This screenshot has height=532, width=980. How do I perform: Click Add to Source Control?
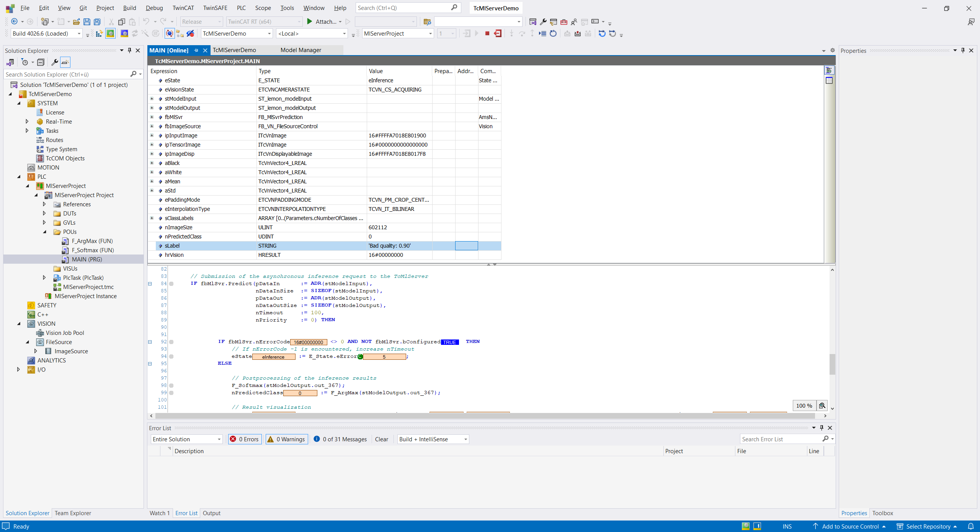[850, 526]
